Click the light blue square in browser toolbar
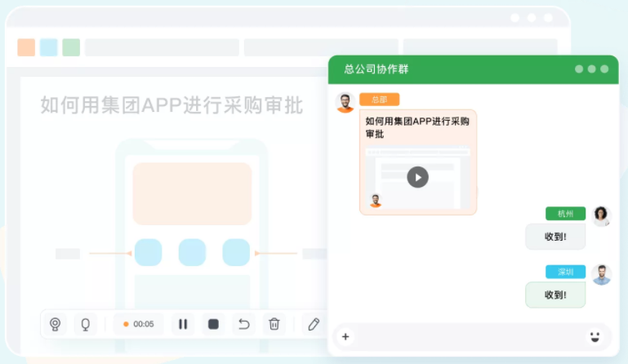This screenshot has height=364, width=628. point(48,47)
